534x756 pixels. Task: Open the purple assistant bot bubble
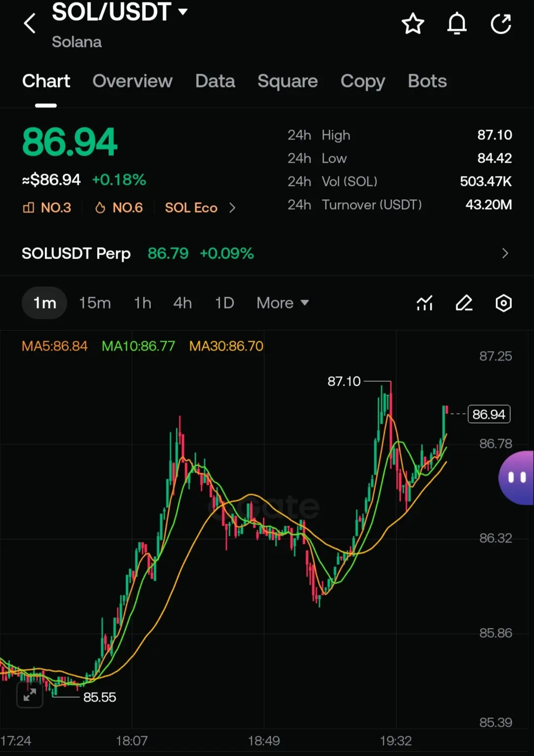click(x=516, y=478)
